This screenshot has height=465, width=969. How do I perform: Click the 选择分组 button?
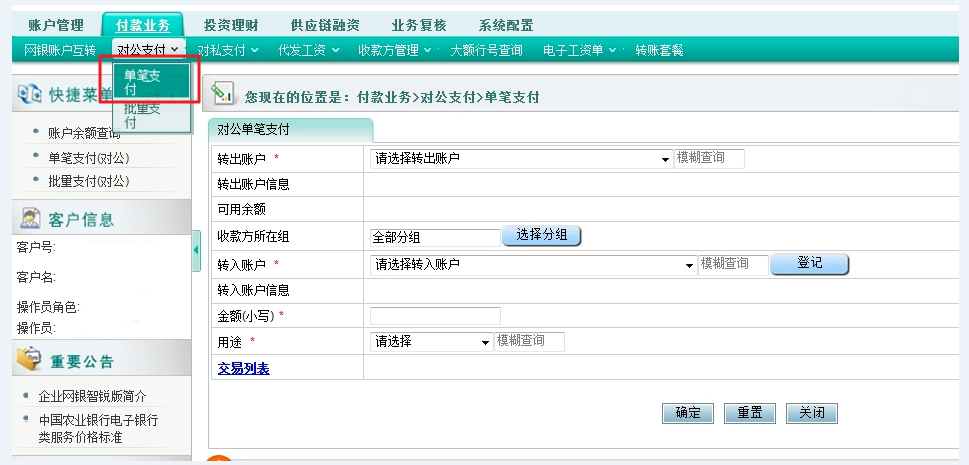[541, 236]
